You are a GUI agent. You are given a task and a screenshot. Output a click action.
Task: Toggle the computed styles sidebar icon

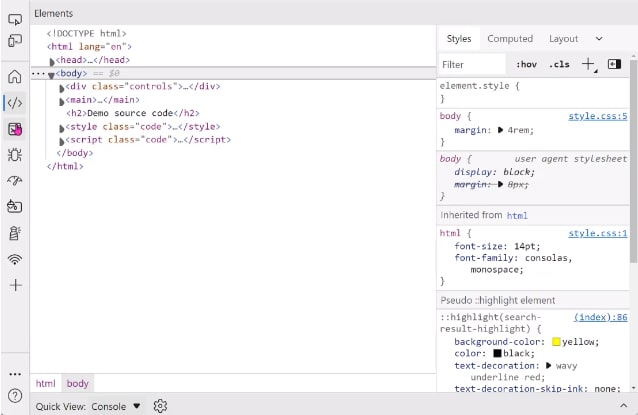click(x=614, y=64)
